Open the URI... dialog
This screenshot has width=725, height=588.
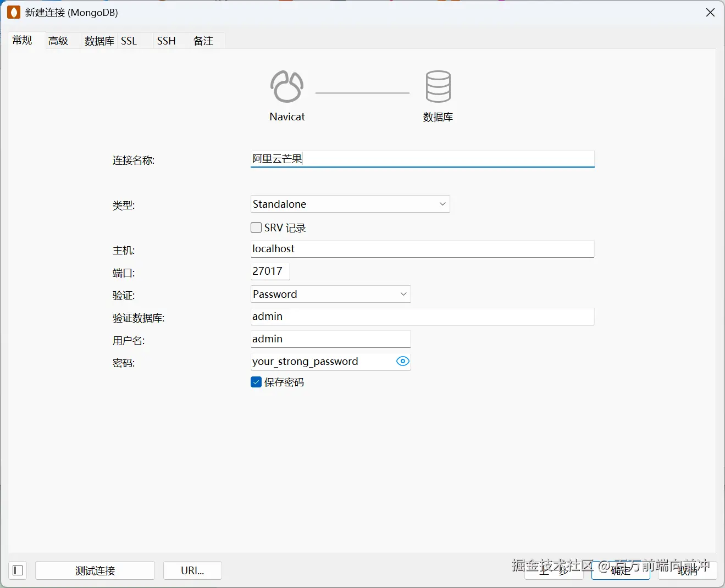[192, 570]
